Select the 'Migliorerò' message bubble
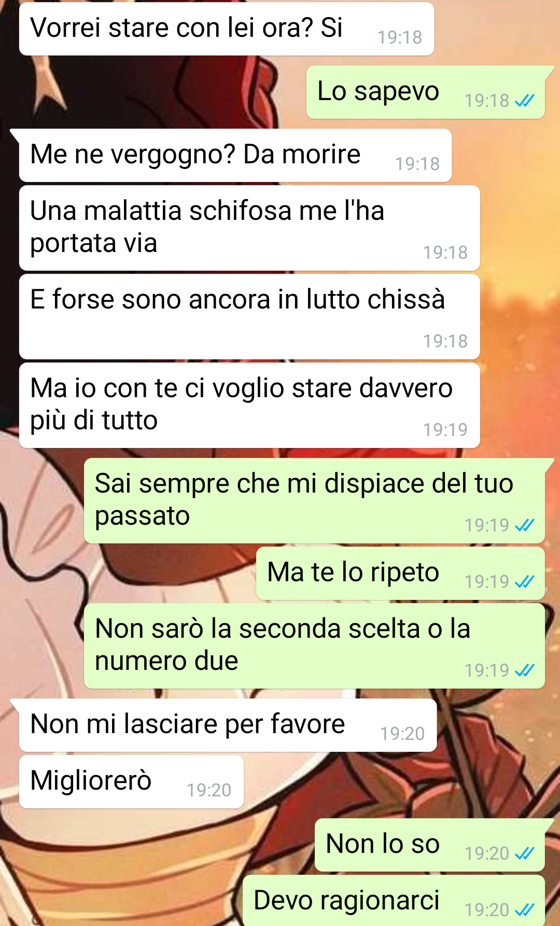Image resolution: width=560 pixels, height=926 pixels. [131, 782]
